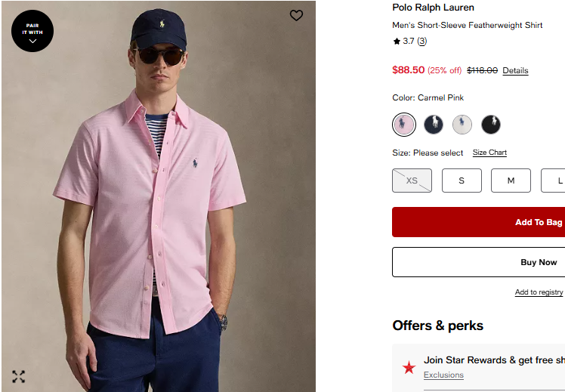565x392 pixels.
Task: Click the star rating icon
Action: point(397,41)
